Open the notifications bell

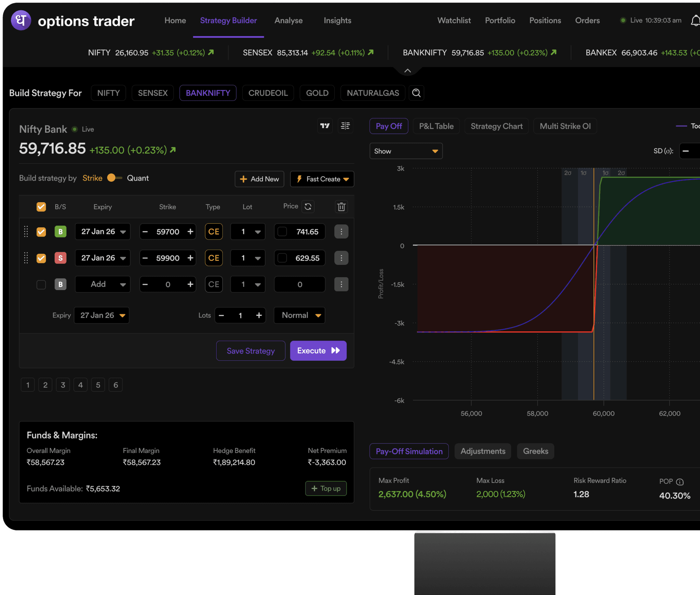tap(695, 20)
